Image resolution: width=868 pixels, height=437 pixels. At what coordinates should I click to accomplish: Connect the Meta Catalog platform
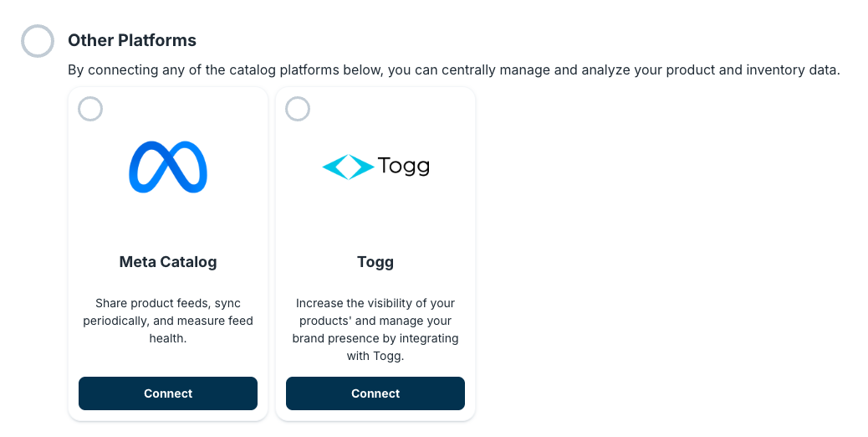coord(168,393)
